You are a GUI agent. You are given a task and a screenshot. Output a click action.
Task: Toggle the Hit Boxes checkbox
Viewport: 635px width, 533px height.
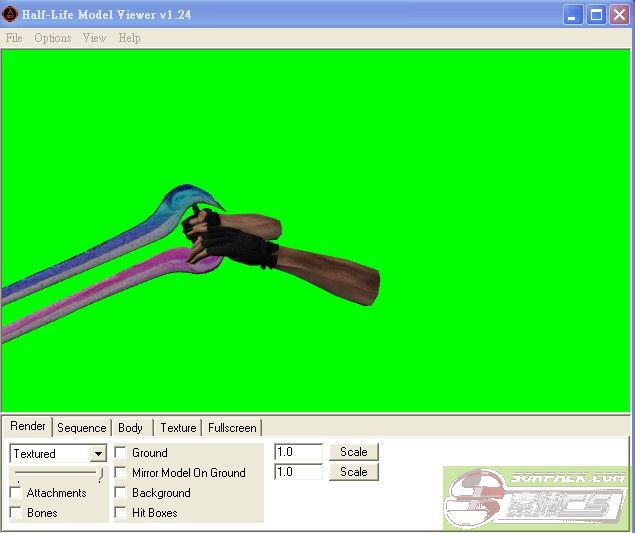coord(121,513)
